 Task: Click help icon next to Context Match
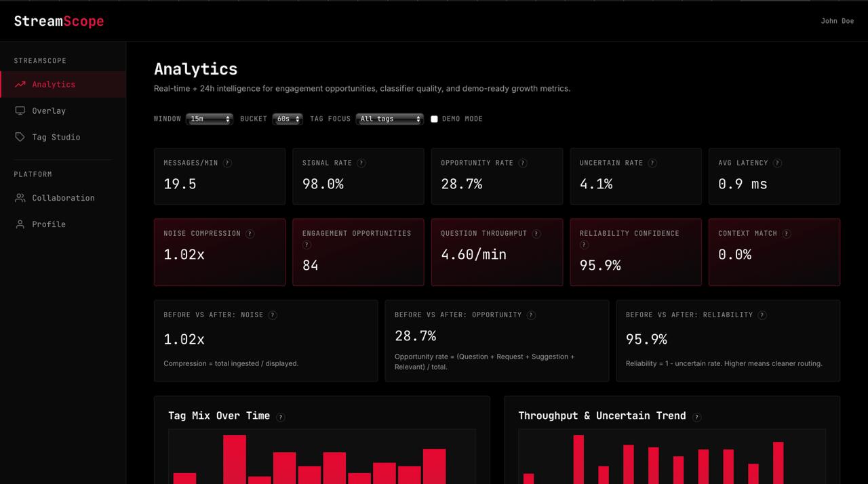[x=787, y=234]
